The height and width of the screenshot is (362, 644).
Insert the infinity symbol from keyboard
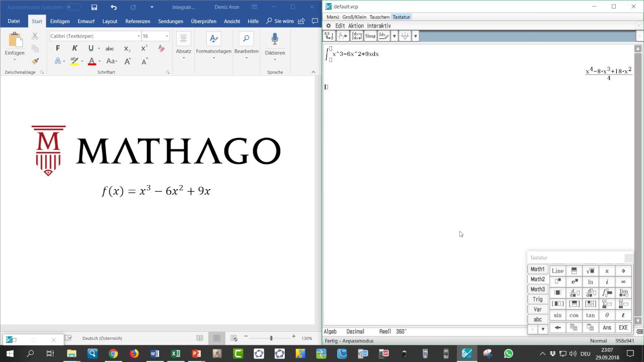coord(623,282)
